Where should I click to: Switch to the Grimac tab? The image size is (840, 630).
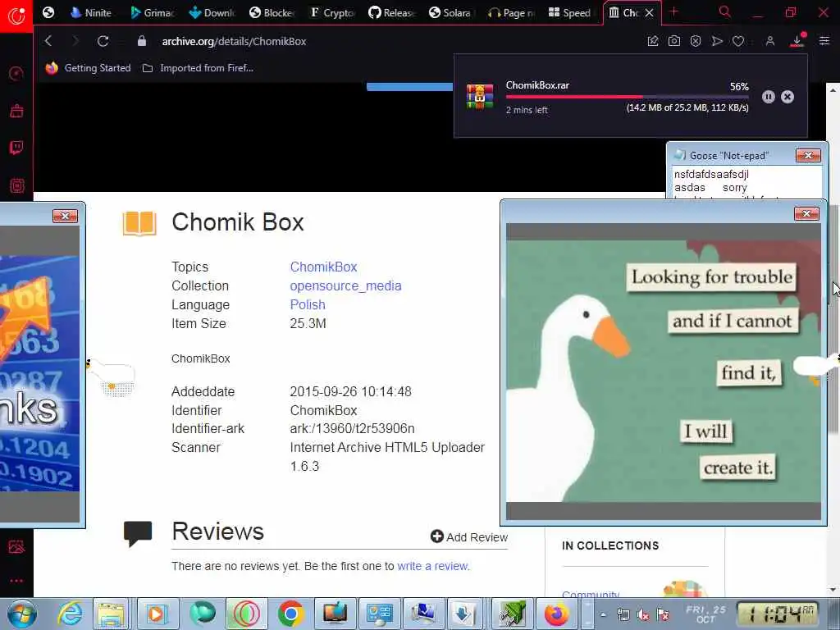(152, 12)
